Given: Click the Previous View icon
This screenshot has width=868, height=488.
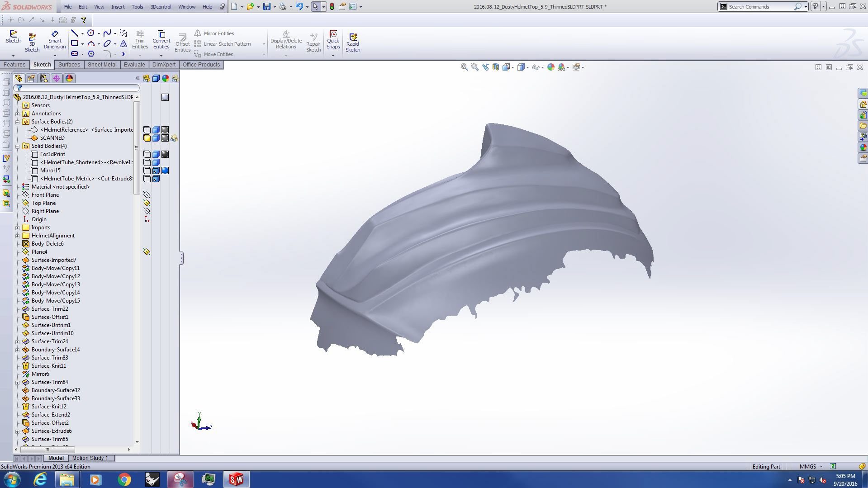Looking at the screenshot, I should point(485,67).
